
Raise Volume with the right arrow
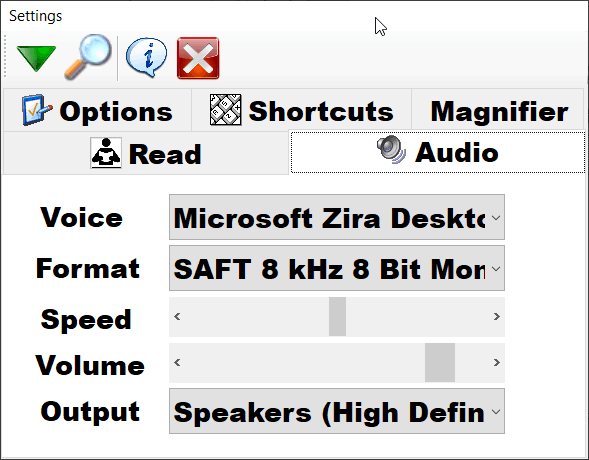(497, 362)
